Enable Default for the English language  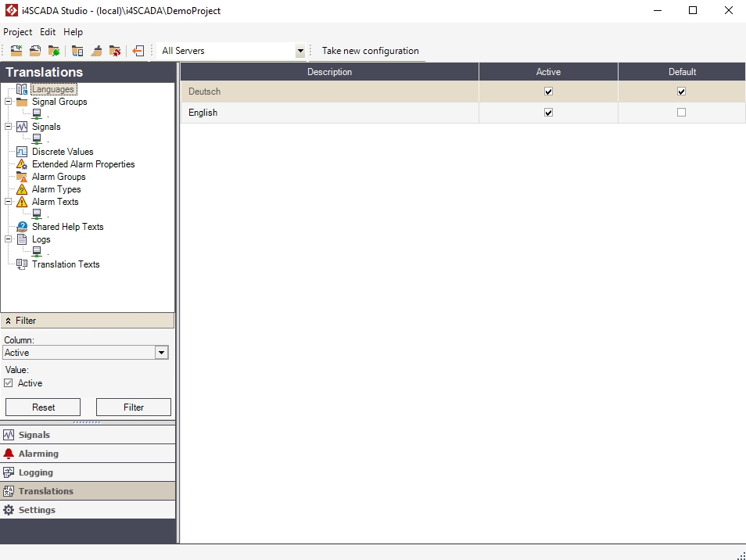click(680, 112)
